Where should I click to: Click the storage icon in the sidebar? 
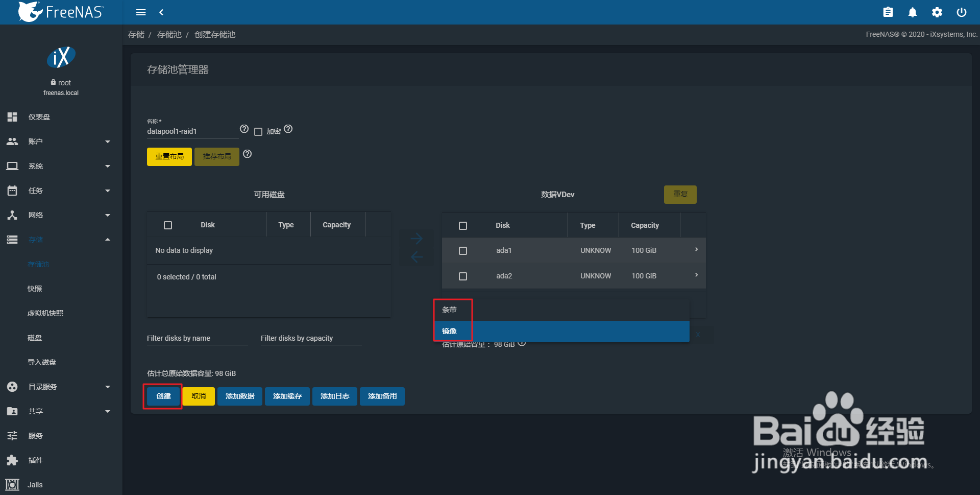[12, 240]
